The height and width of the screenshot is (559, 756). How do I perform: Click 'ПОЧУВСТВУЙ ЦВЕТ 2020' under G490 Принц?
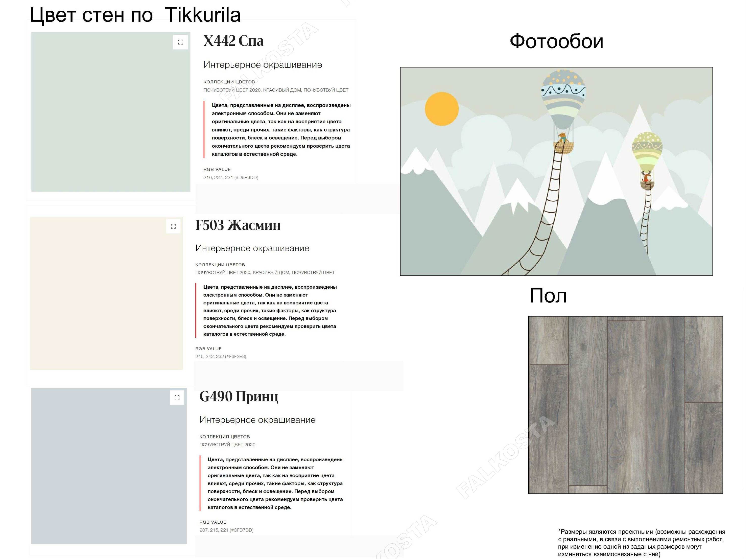(227, 445)
